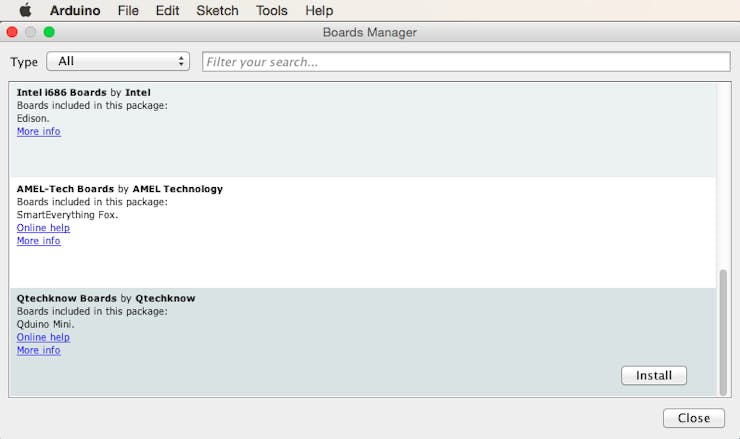Image resolution: width=740 pixels, height=439 pixels.
Task: Click the Edison board name text
Action: [33, 118]
